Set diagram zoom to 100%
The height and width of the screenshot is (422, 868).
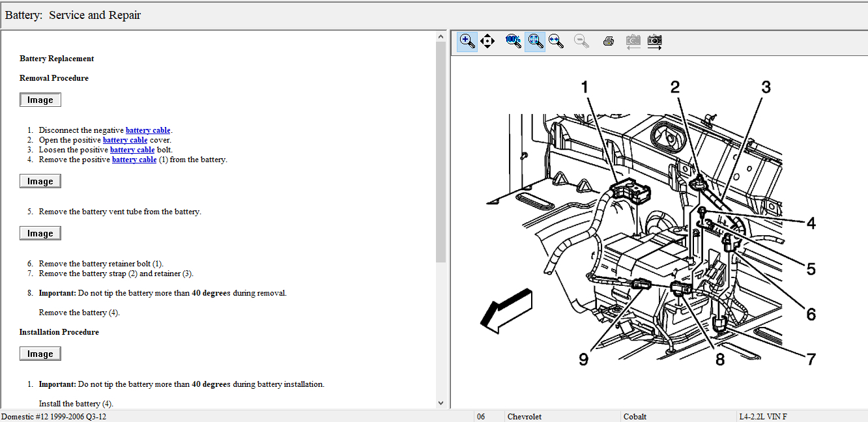[514, 42]
